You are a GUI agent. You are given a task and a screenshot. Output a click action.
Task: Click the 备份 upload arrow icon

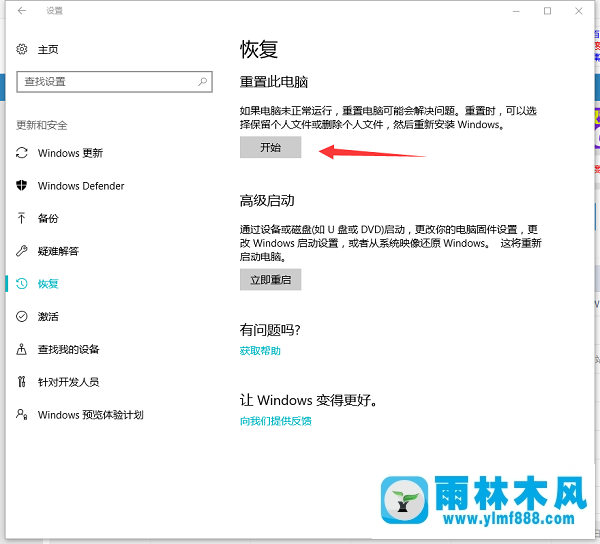[x=21, y=218]
